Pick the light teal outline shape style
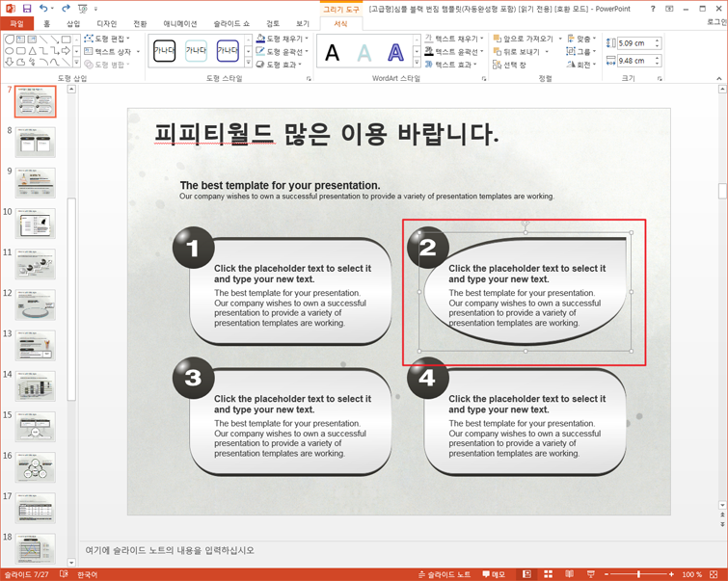The height and width of the screenshot is (581, 728). 196,50
